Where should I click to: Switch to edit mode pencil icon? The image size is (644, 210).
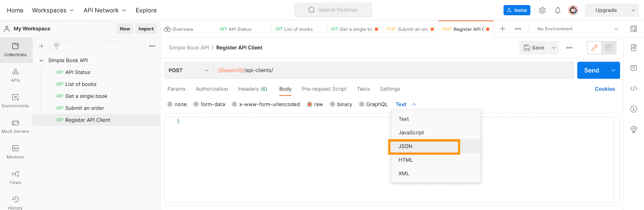[x=594, y=47]
